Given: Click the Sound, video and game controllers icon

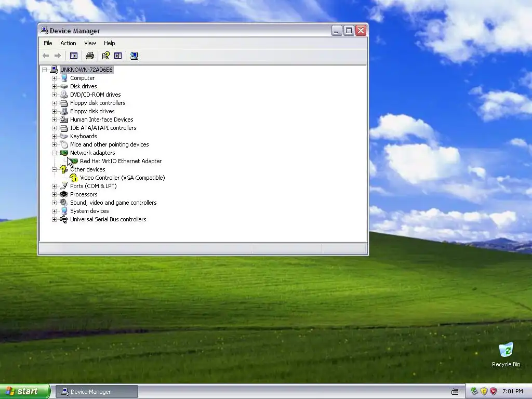Looking at the screenshot, I should 64,203.
